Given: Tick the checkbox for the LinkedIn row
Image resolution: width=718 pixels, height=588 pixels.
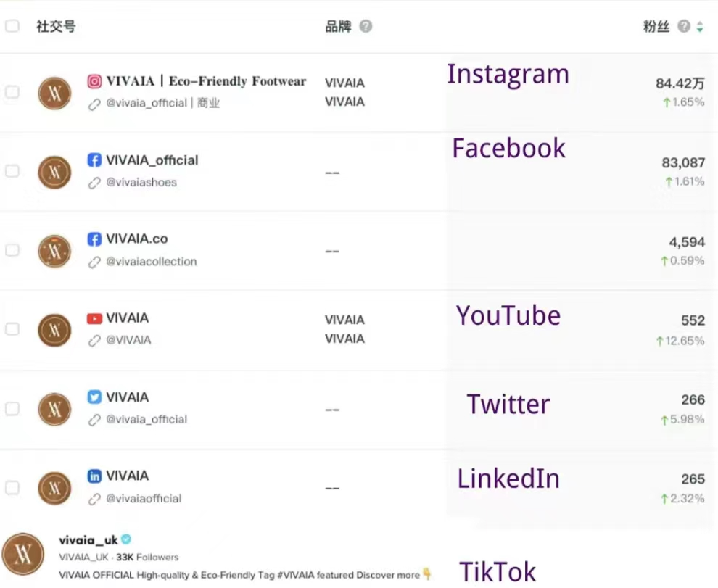Looking at the screenshot, I should (12, 488).
